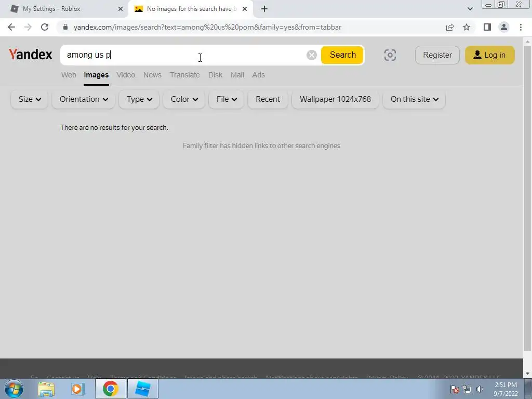The width and height of the screenshot is (532, 399).
Task: Switch to Video search category
Action: point(126,75)
